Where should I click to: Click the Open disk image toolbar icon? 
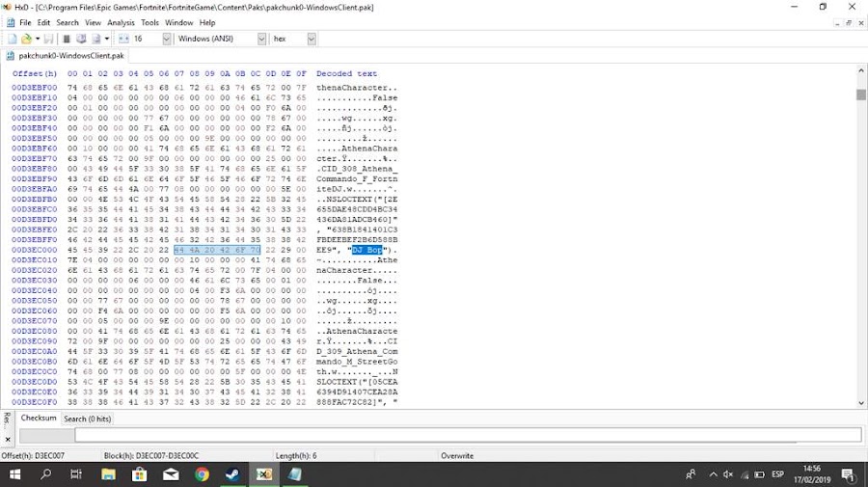(96, 39)
